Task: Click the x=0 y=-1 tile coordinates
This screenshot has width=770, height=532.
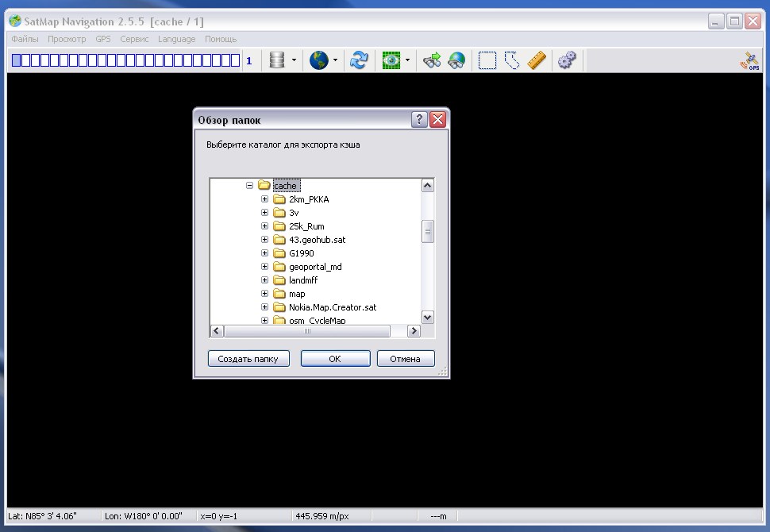Action: [x=218, y=516]
